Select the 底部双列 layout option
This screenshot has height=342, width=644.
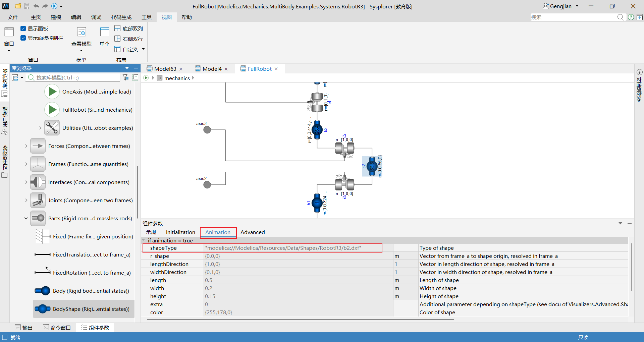point(129,28)
